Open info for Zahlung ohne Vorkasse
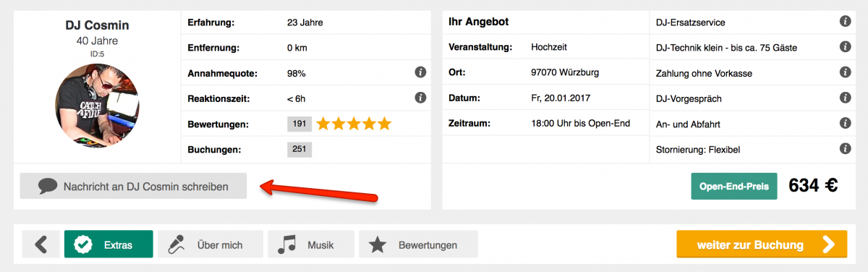The height and width of the screenshot is (272, 868). coord(844,72)
